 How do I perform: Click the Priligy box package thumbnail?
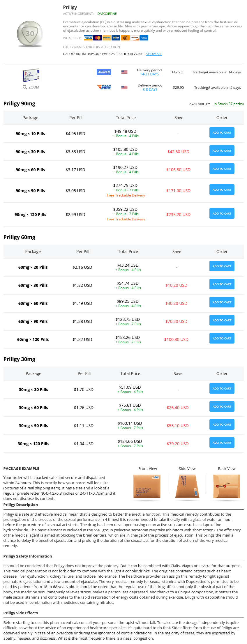coord(31,75)
